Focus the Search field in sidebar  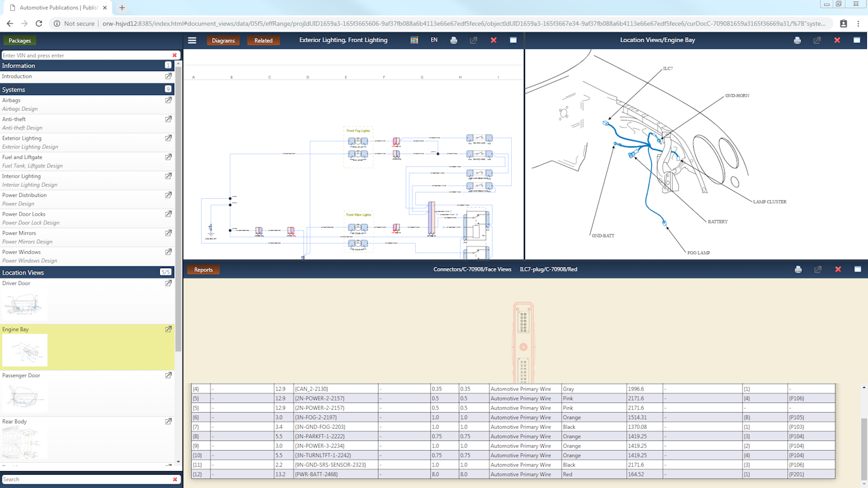[86, 480]
